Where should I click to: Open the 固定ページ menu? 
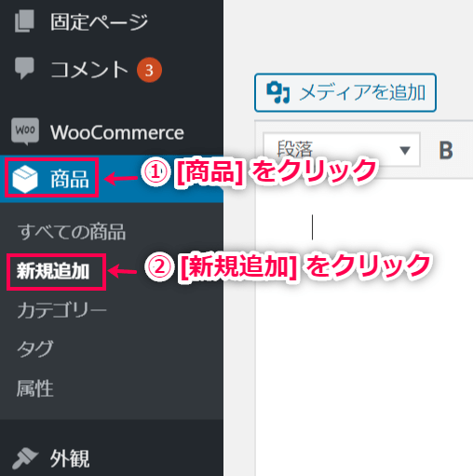click(x=99, y=21)
